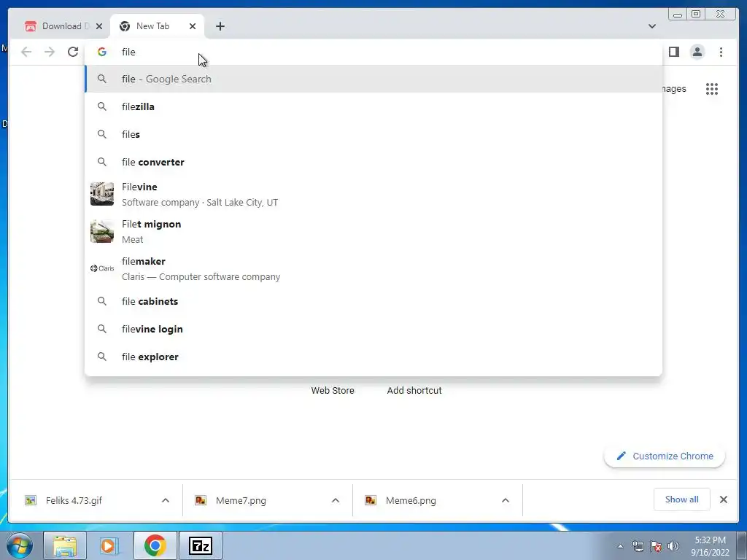Select 'file - Google Search' suggestion
747x560 pixels.
click(373, 79)
